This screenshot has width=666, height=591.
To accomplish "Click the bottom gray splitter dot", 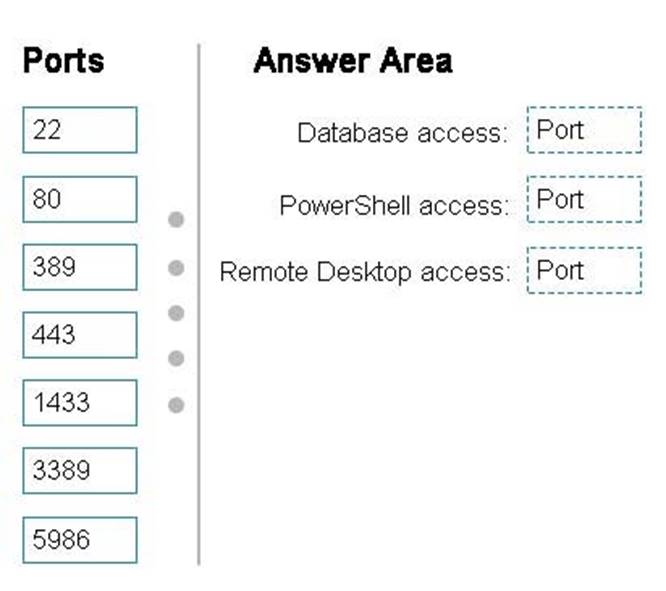I will tap(176, 405).
